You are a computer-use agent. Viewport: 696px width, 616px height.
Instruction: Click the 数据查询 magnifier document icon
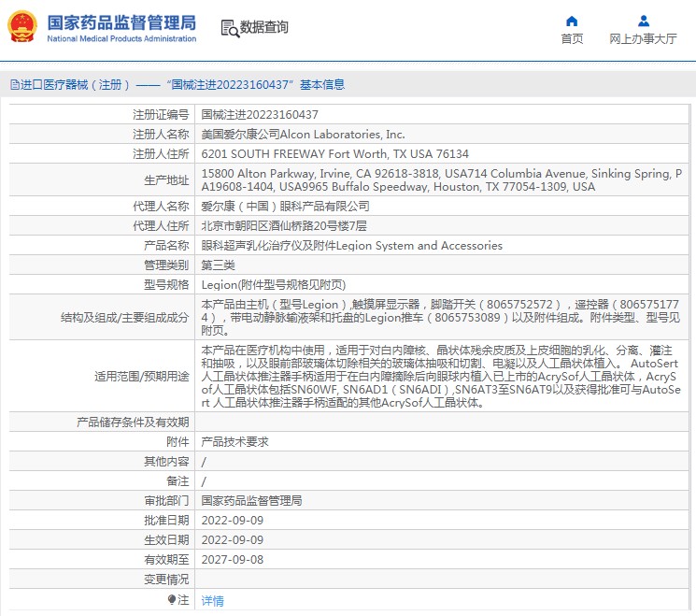[230, 28]
